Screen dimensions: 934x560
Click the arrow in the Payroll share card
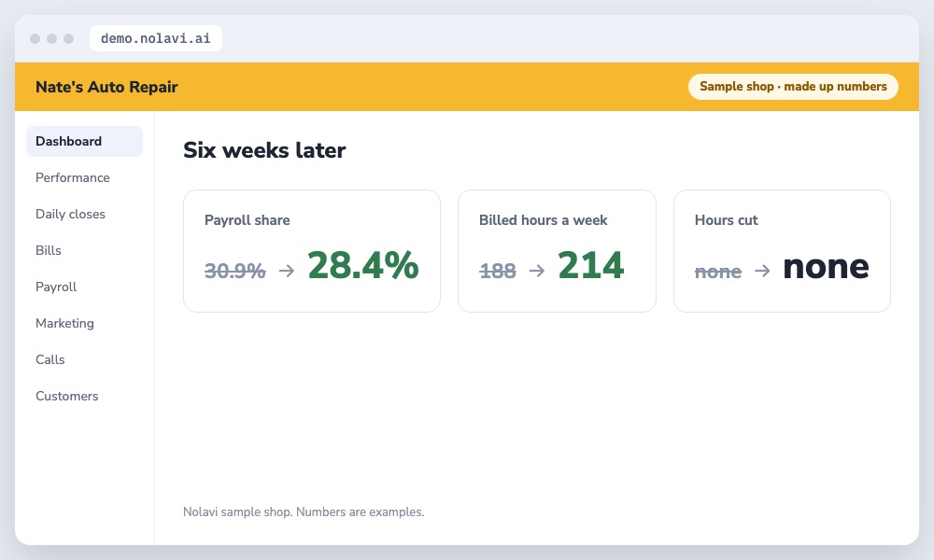point(287,271)
